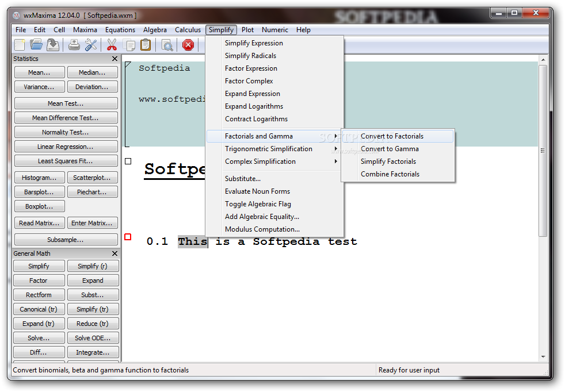Open the Configure tools icon

91,45
